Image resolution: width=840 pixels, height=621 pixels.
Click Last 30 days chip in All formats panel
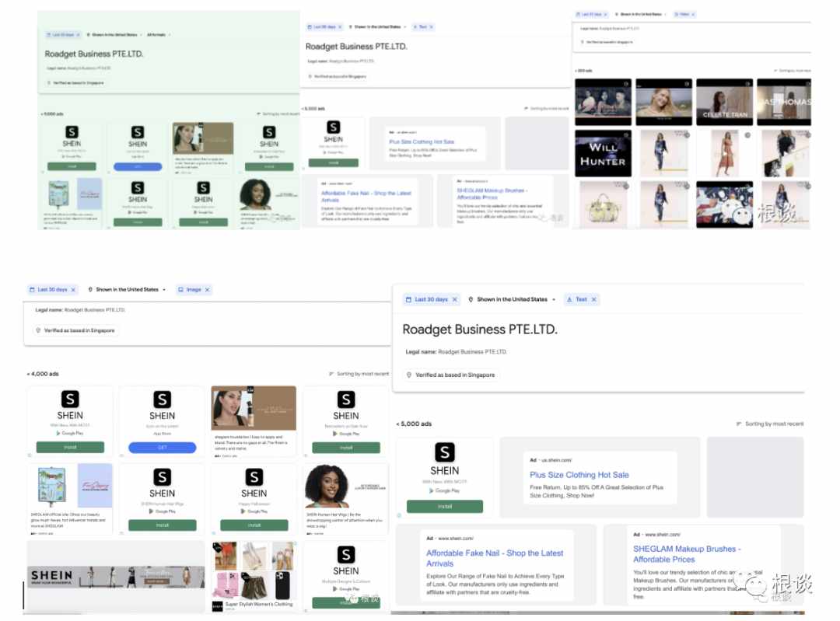[x=63, y=35]
